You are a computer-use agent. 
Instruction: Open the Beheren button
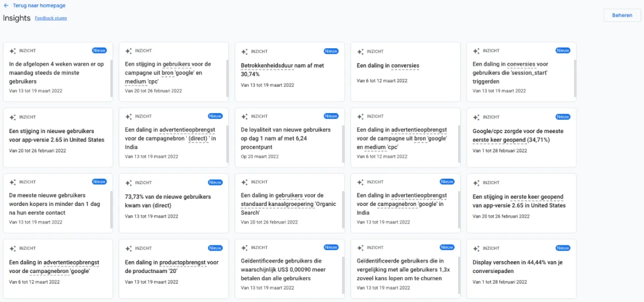[622, 16]
